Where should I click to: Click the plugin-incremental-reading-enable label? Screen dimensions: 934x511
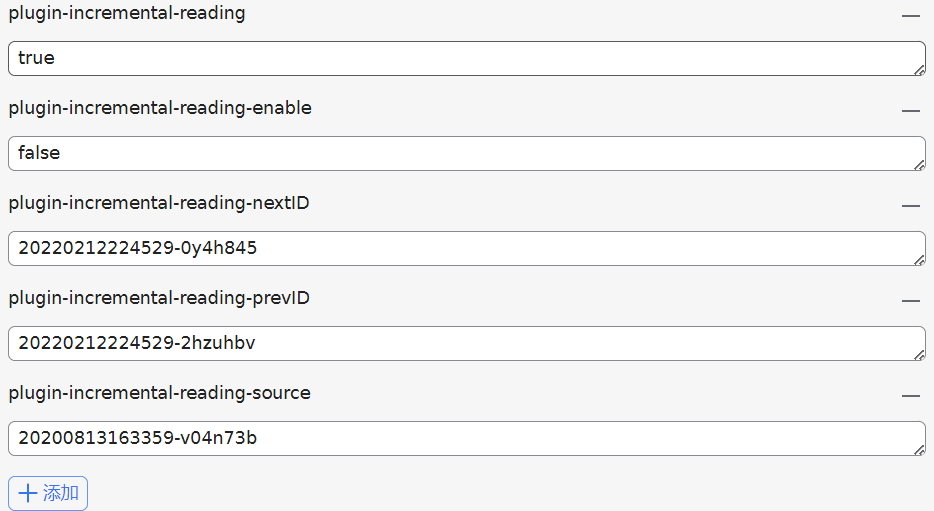(160, 108)
